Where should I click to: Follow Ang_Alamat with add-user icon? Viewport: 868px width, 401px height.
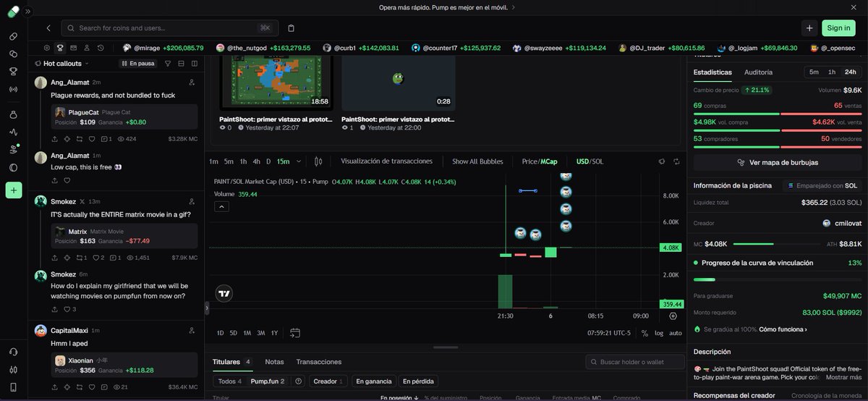[x=192, y=83]
